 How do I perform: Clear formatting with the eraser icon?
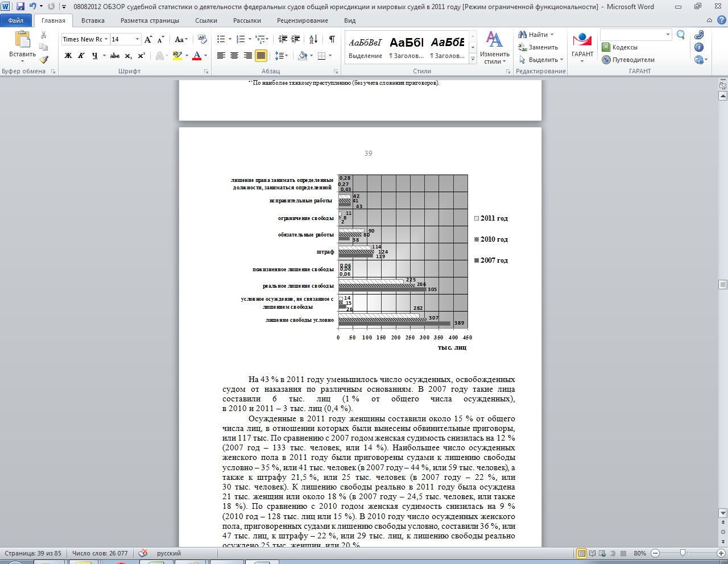pyautogui.click(x=202, y=39)
